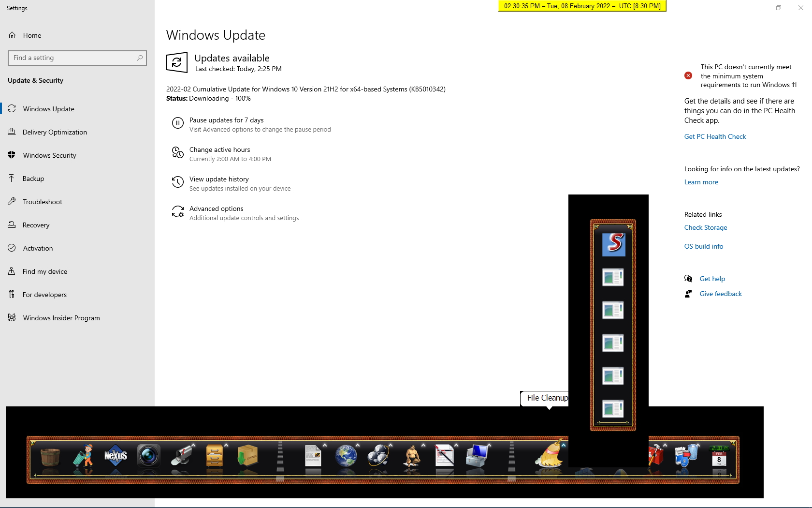Open Advanced options for updates
Screen dimensions: 812x508
tap(216, 209)
